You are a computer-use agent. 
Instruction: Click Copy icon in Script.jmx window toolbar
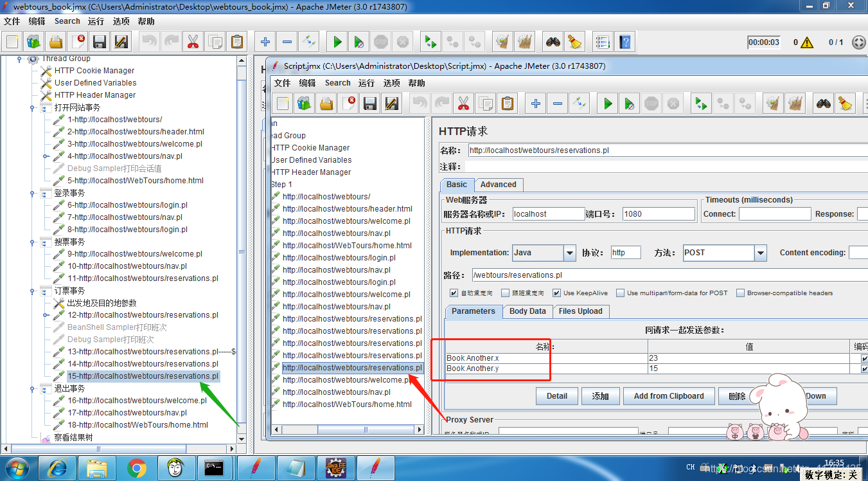point(486,103)
